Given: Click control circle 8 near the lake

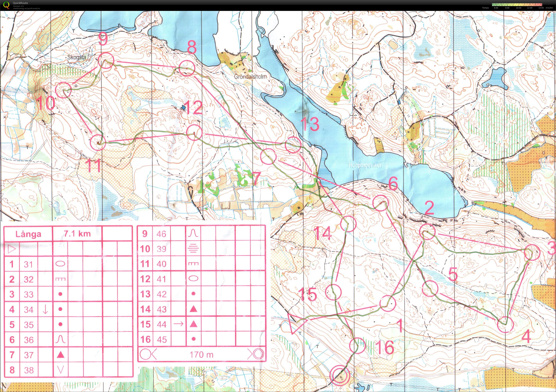Looking at the screenshot, I should tap(187, 68).
